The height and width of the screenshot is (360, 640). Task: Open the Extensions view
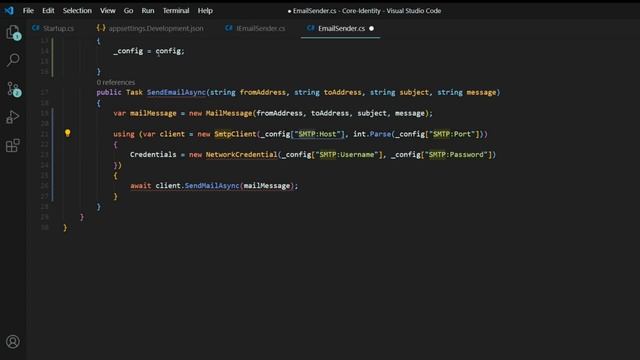[x=13, y=145]
